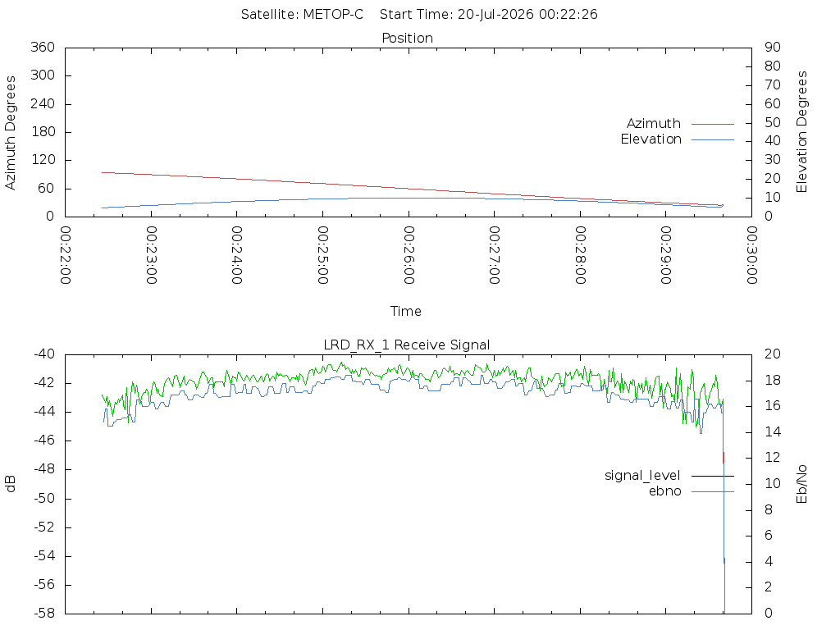Click the 180 azimuth axis value

[43, 132]
